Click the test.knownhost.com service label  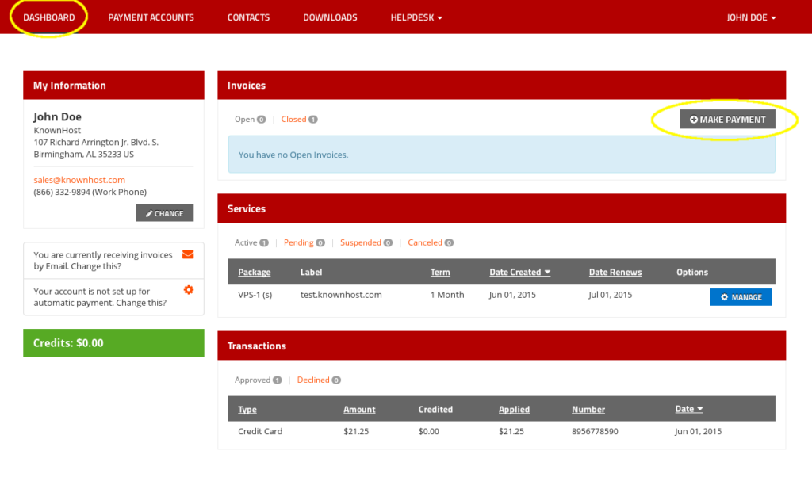coord(341,295)
